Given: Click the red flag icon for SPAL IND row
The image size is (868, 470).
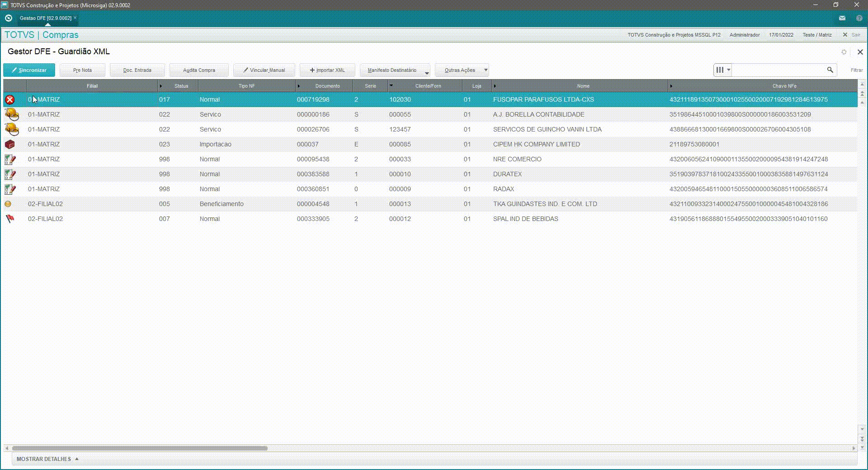Looking at the screenshot, I should [x=10, y=219].
